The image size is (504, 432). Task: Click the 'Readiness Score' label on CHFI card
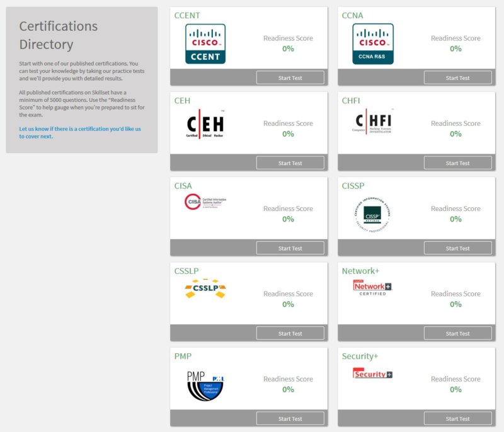click(455, 123)
